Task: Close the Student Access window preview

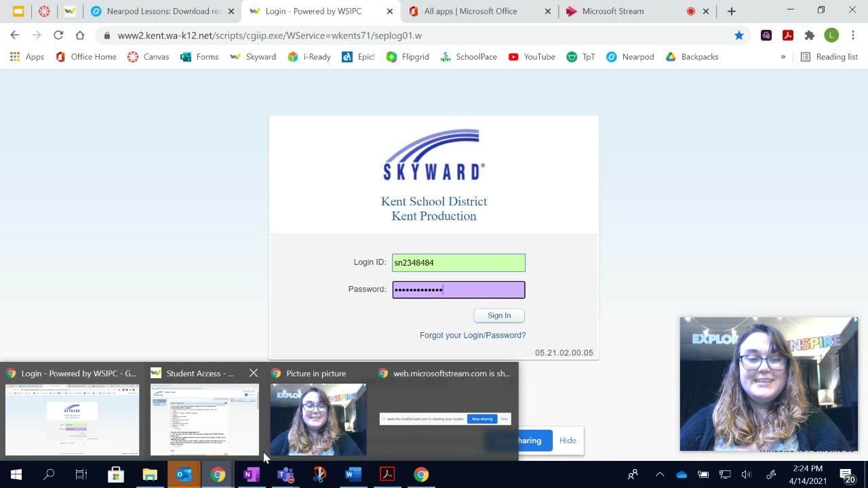Action: tap(254, 373)
